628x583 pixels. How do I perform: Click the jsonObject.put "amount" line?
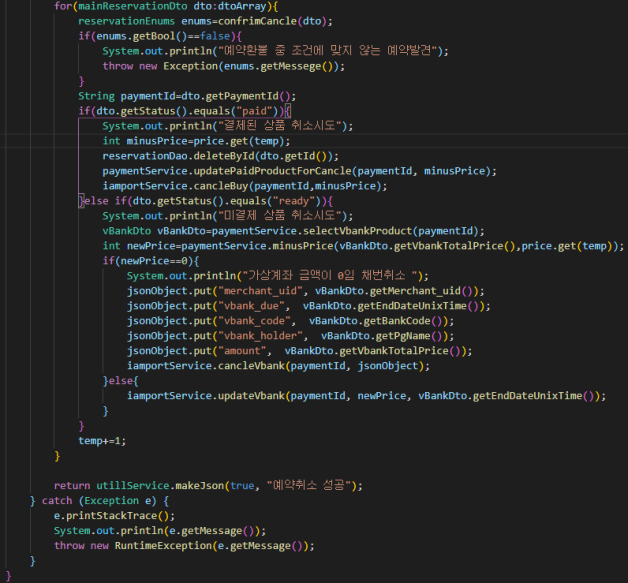(x=299, y=351)
